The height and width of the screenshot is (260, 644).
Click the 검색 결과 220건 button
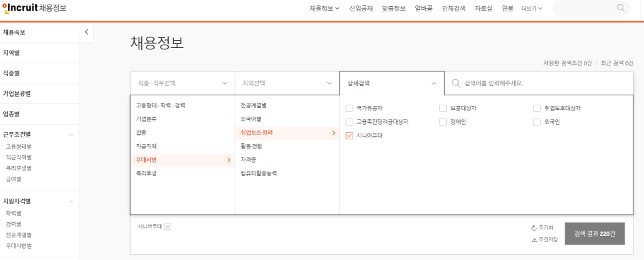pos(595,234)
